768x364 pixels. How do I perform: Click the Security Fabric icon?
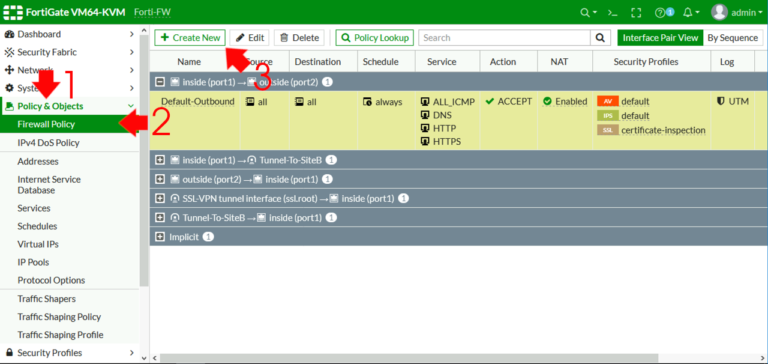point(9,52)
